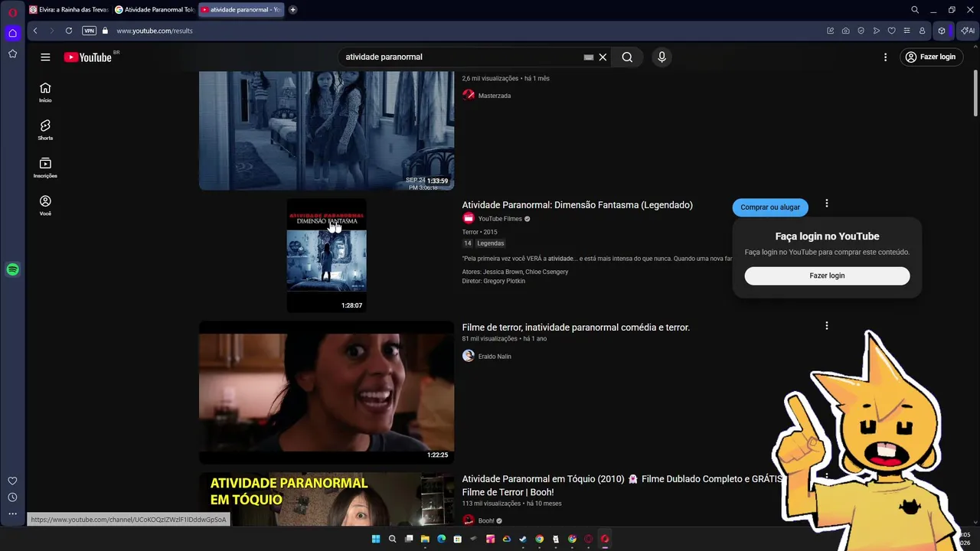Open Windows taskbar search
Screen dimensions: 980x551
pyautogui.click(x=392, y=539)
